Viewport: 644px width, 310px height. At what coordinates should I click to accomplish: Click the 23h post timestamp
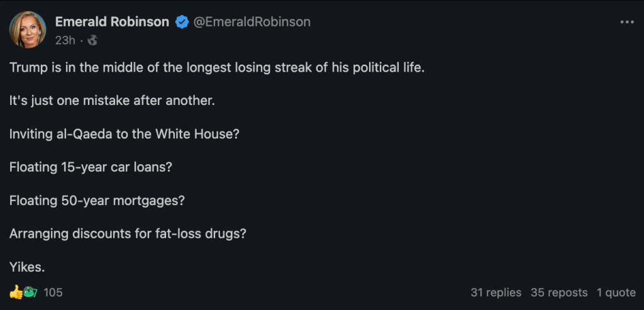click(65, 40)
